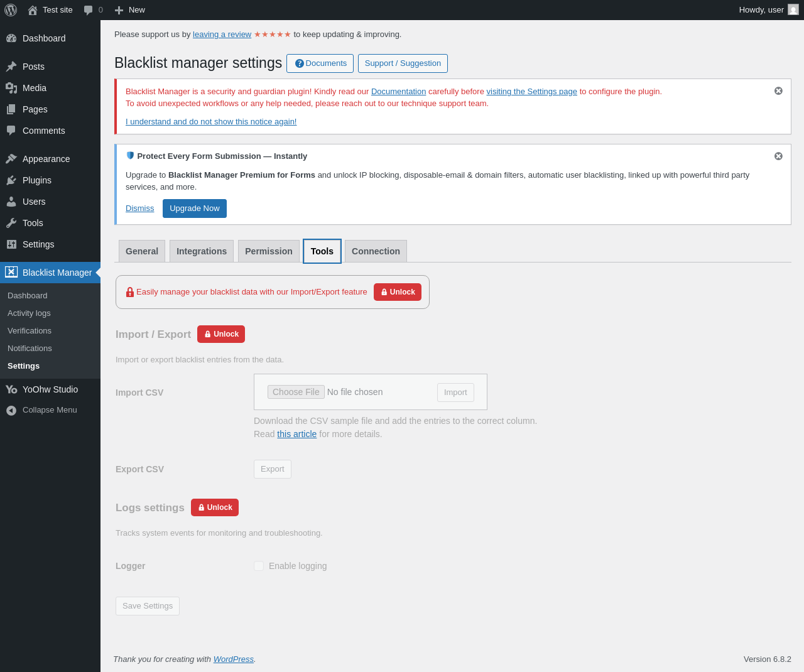804x672 pixels.
Task: Click the Pages icon in sidebar
Action: pyautogui.click(x=11, y=109)
